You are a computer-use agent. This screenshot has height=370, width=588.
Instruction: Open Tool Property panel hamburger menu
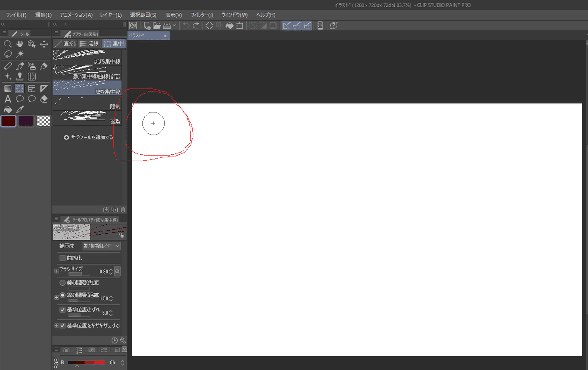pyautogui.click(x=56, y=219)
